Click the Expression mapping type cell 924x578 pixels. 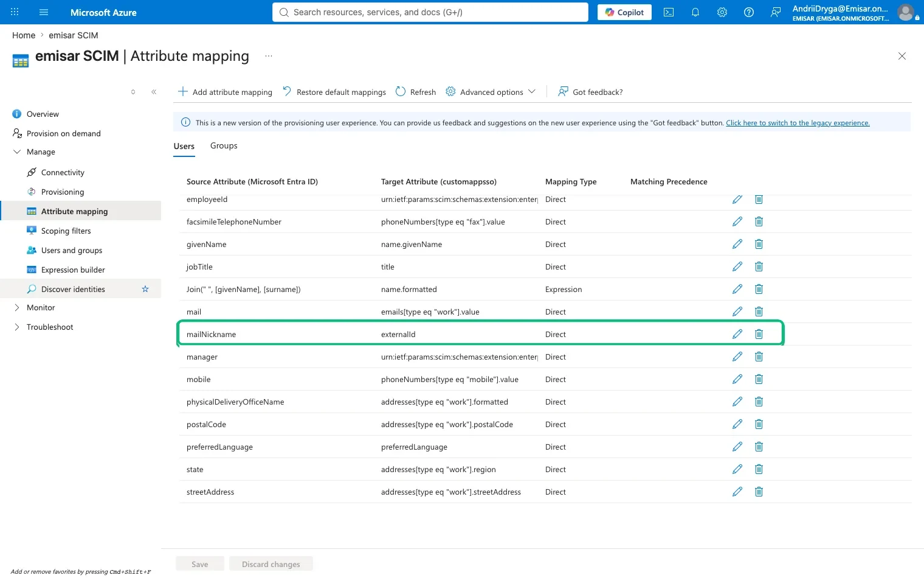[x=564, y=289]
